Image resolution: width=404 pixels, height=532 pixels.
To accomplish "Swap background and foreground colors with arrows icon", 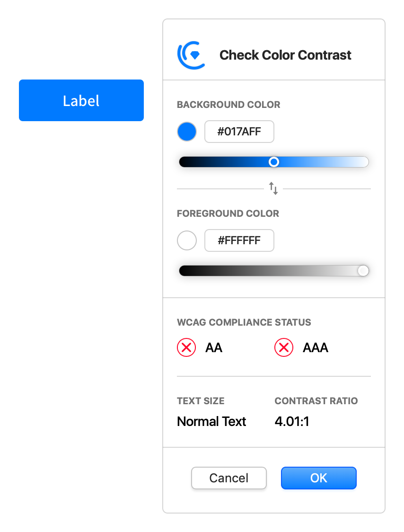I will [x=273, y=188].
